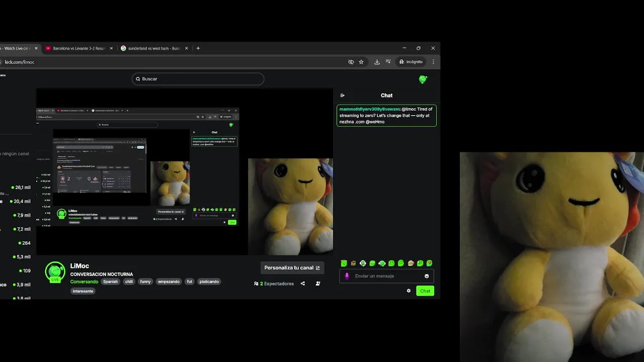
Task: Click the Buscar search field
Action: pyautogui.click(x=198, y=79)
